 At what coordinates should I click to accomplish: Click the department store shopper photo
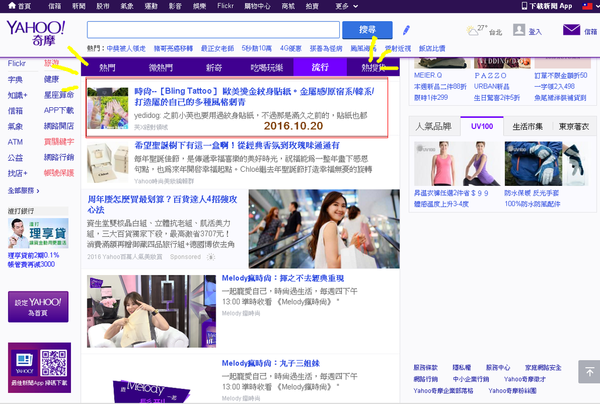pyautogui.click(x=324, y=229)
